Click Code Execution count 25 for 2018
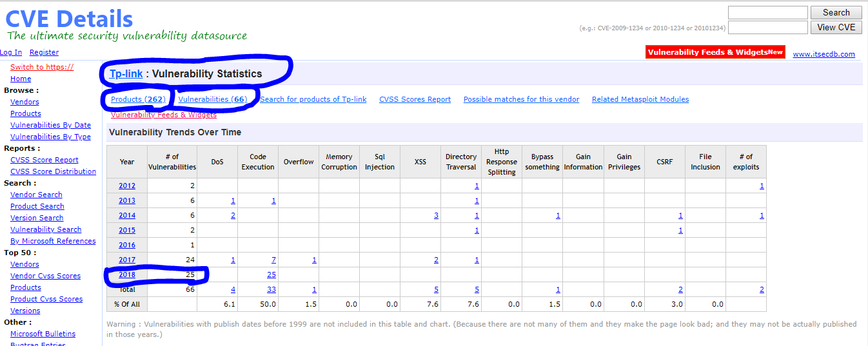868x346 pixels. coord(271,274)
